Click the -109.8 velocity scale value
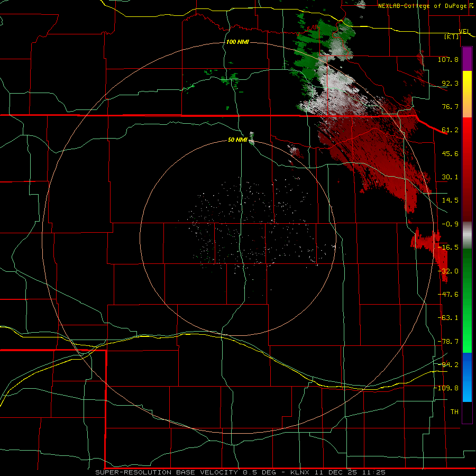The image size is (476, 476). pos(446,388)
